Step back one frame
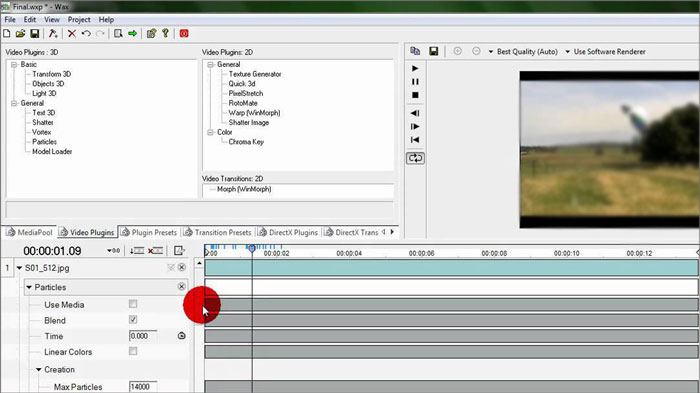The height and width of the screenshot is (393, 700). 415,113
